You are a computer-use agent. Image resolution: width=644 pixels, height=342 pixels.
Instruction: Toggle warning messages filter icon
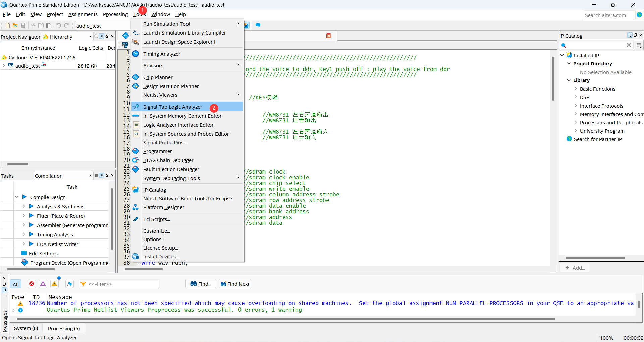54,284
